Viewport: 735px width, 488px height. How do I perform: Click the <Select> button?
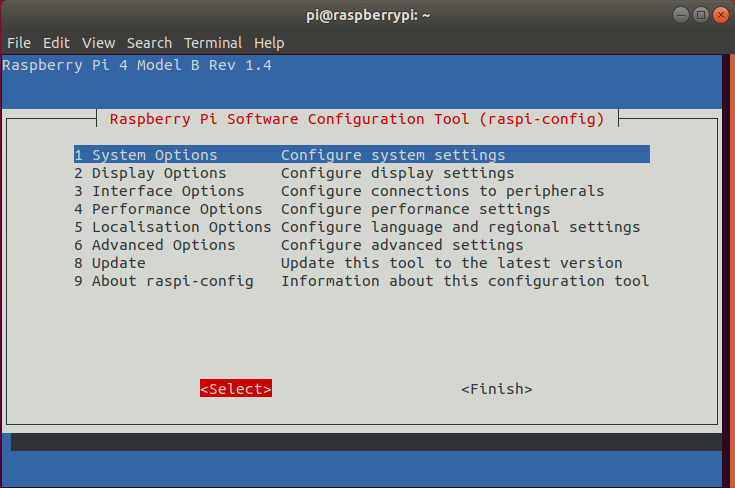(236, 389)
